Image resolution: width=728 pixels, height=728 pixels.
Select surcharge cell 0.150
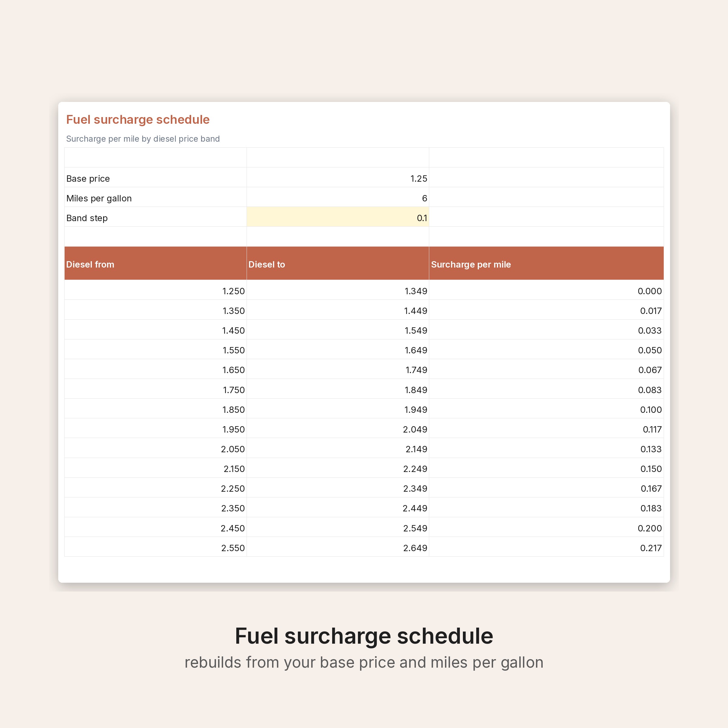pyautogui.click(x=546, y=468)
